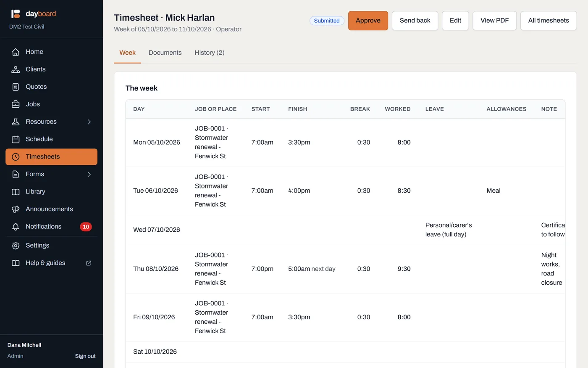The height and width of the screenshot is (368, 588).
Task: Click the Timesheets clock icon
Action: [x=16, y=157]
